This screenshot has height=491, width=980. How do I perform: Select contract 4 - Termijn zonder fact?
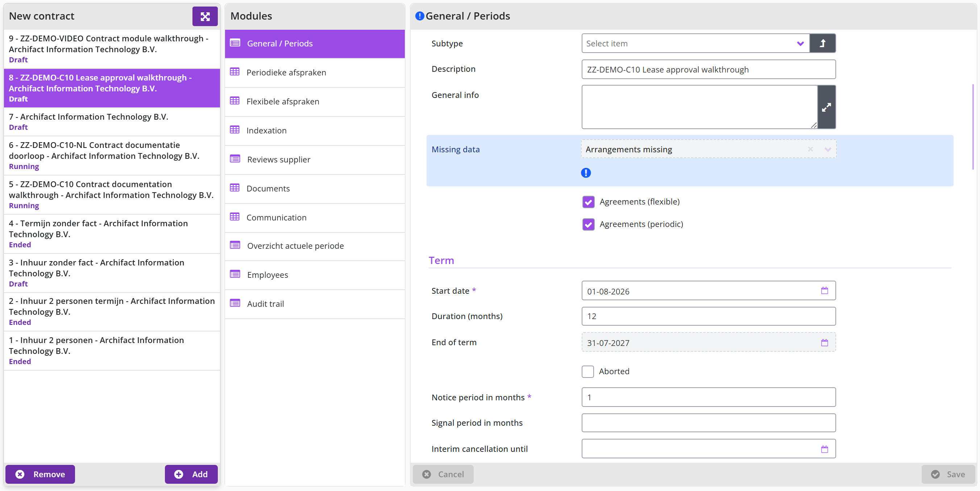click(112, 234)
